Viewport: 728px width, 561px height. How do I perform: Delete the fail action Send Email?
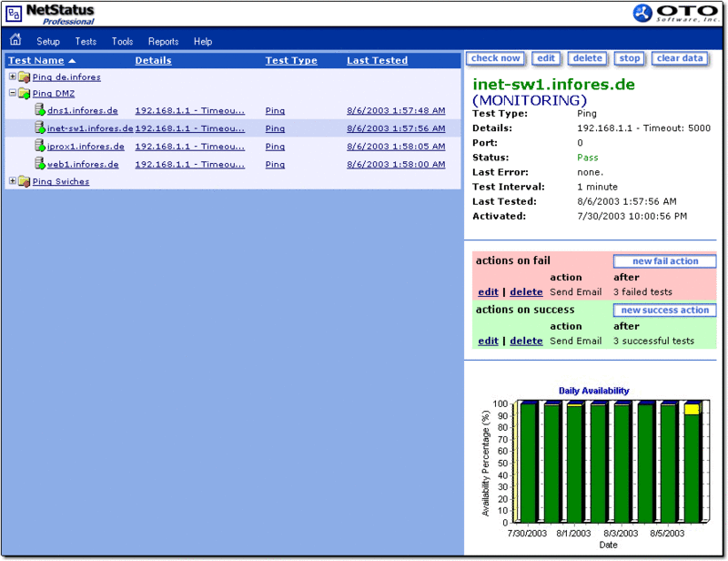pyautogui.click(x=526, y=292)
